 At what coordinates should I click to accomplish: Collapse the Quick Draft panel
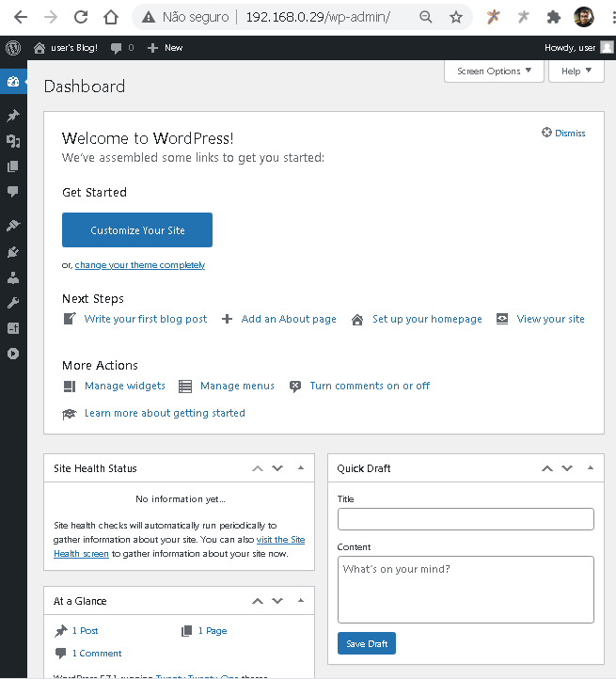590,468
